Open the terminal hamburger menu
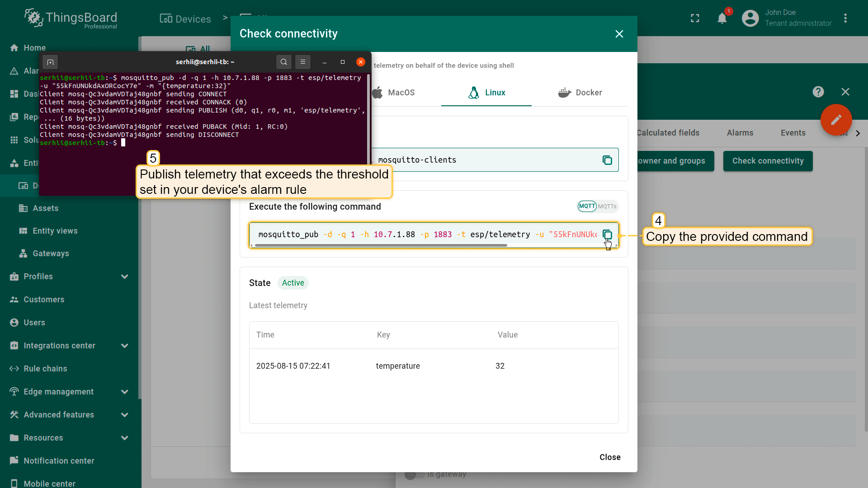The width and height of the screenshot is (868, 488). [303, 62]
